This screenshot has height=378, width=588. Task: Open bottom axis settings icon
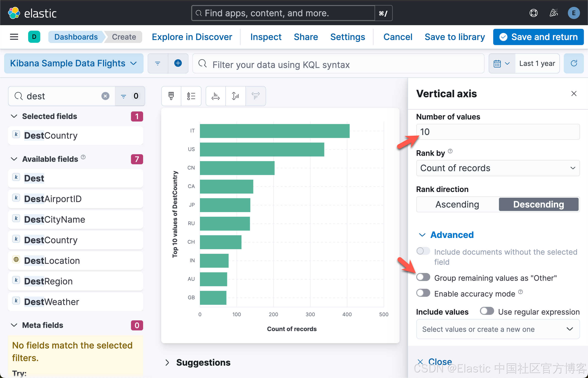pyautogui.click(x=215, y=96)
